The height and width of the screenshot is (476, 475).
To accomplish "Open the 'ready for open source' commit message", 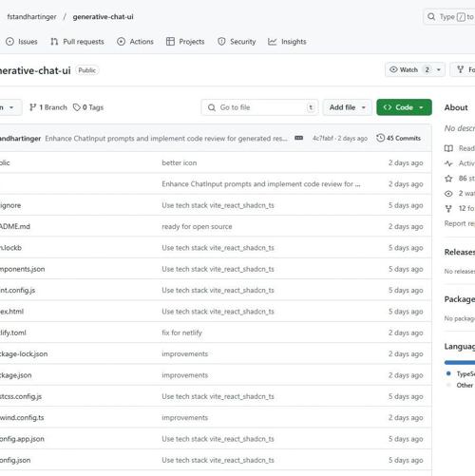I will 197,226.
